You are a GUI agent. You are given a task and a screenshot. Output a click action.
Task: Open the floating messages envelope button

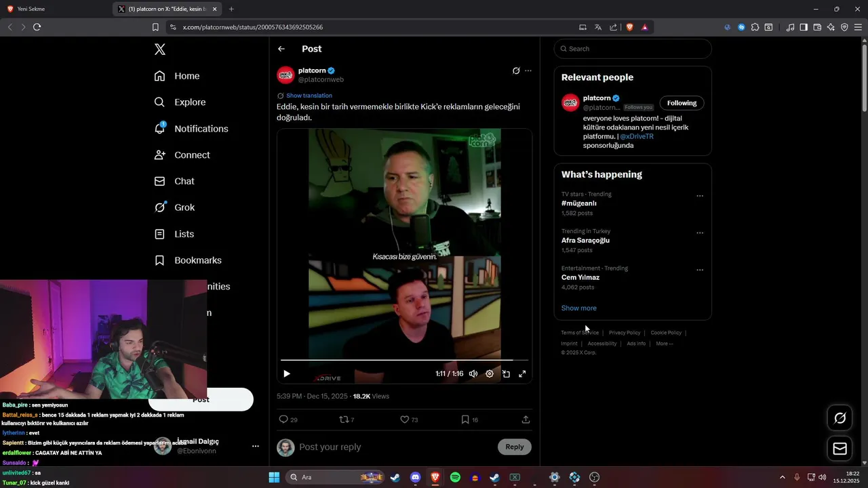(840, 449)
